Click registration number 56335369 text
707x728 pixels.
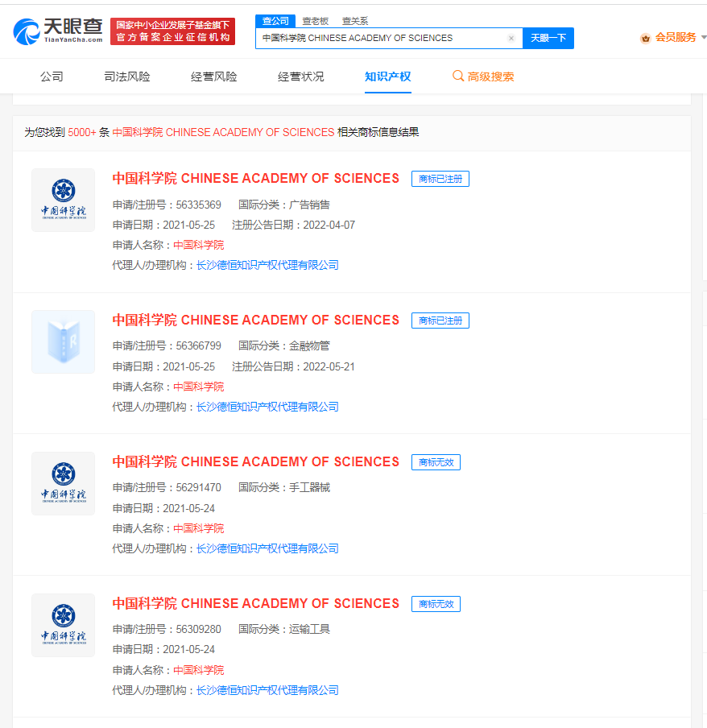pyautogui.click(x=198, y=205)
